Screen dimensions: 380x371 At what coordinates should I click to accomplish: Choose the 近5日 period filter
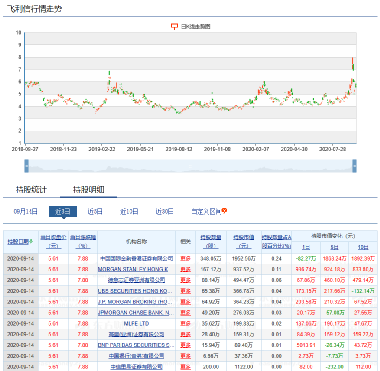pos(95,211)
